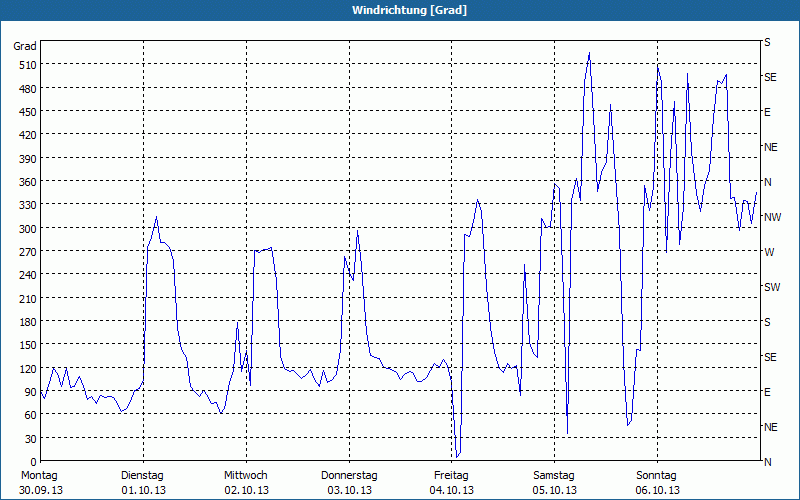Click the date 30.09.13
This screenshot has height=500, width=800.
coord(41,490)
